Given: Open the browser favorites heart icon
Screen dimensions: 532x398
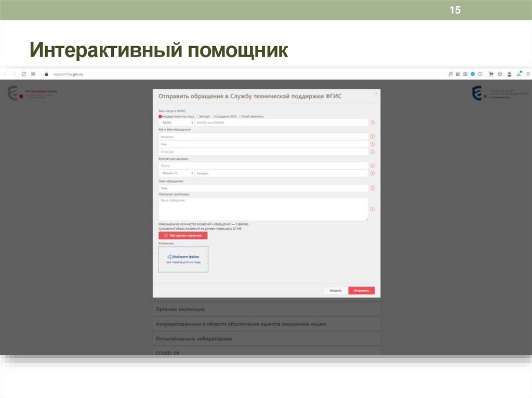Looking at the screenshot, I should 480,73.
